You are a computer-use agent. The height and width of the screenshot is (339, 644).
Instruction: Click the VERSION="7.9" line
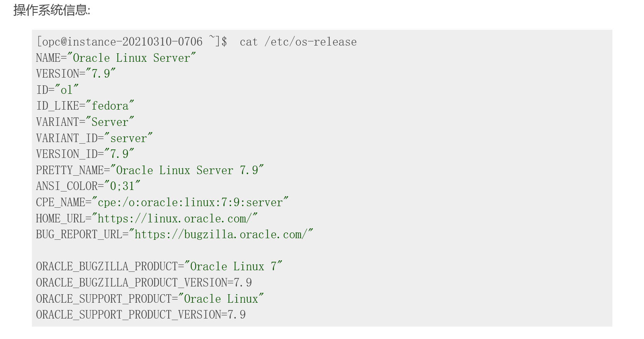[x=76, y=74]
